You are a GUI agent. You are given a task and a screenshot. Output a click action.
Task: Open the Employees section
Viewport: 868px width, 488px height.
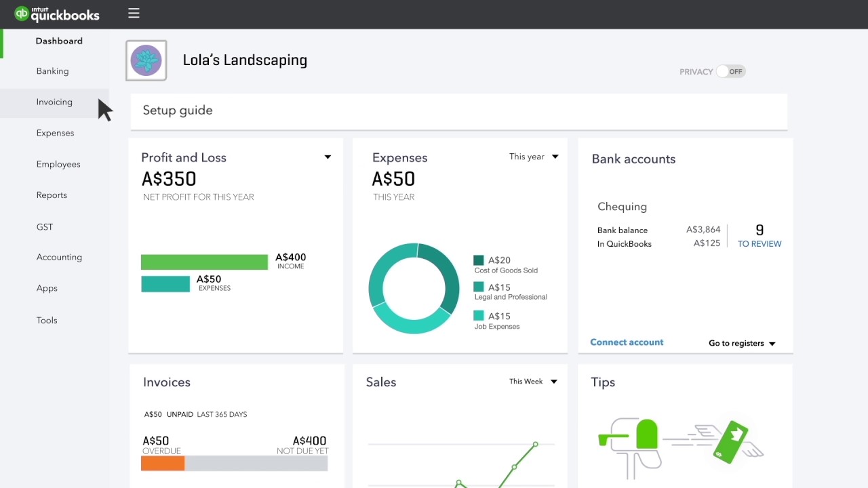[x=58, y=164]
